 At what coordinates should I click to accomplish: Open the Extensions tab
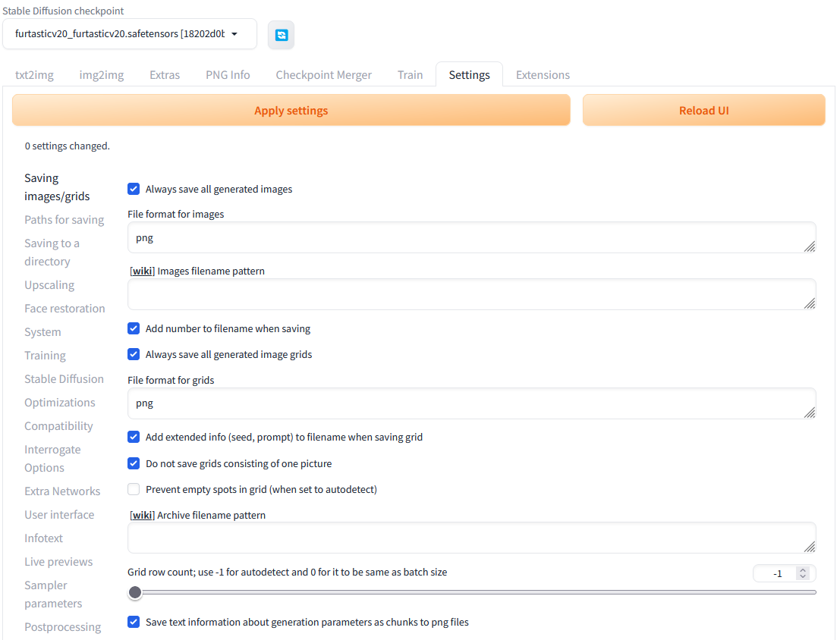pyautogui.click(x=543, y=75)
